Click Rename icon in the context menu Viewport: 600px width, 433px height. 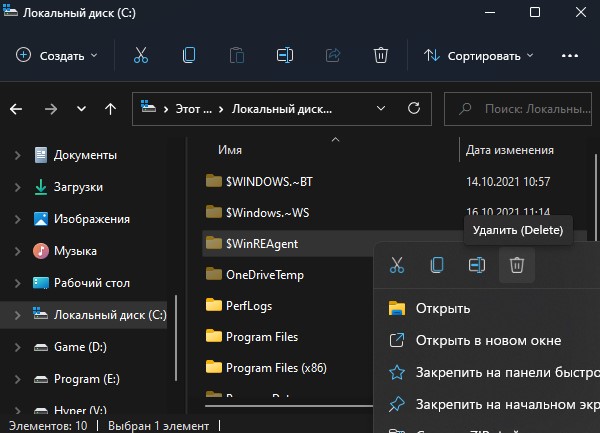click(477, 265)
